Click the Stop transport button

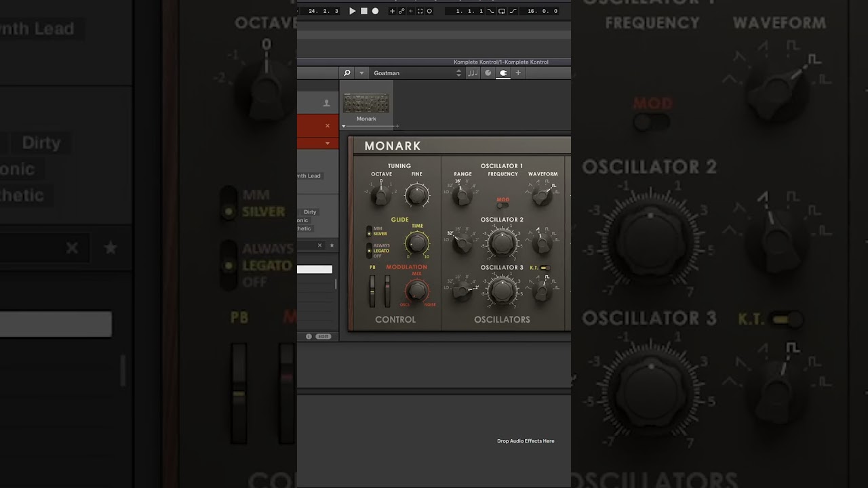(363, 11)
